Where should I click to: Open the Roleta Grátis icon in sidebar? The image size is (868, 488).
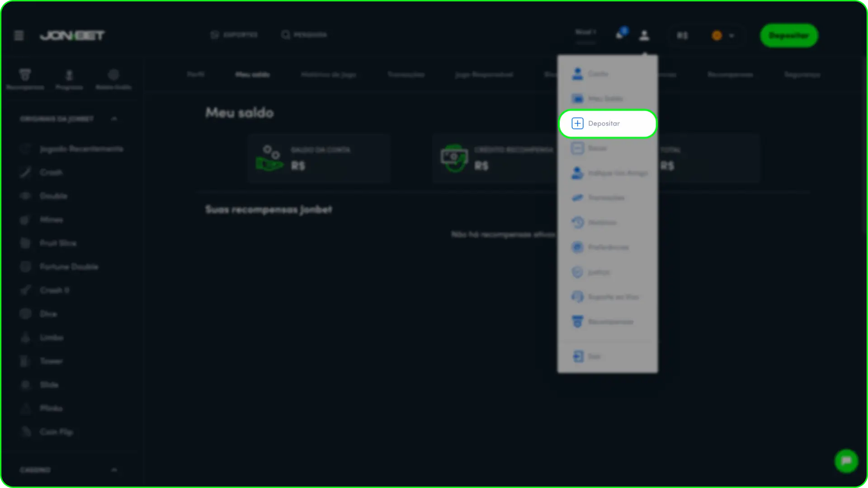113,79
